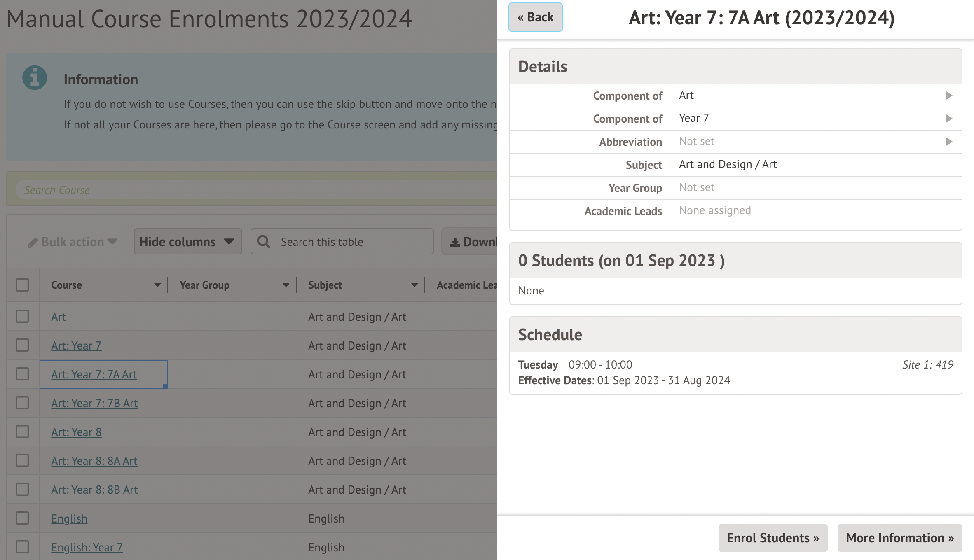Screen dimensions: 974x560
Task: Open the Art component arrow in Details
Action: [948, 96]
